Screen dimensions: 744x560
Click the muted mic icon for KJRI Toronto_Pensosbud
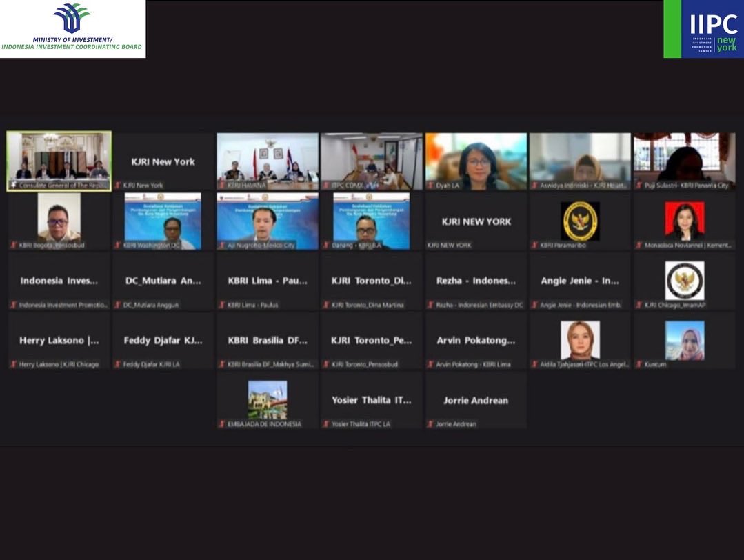coord(326,364)
